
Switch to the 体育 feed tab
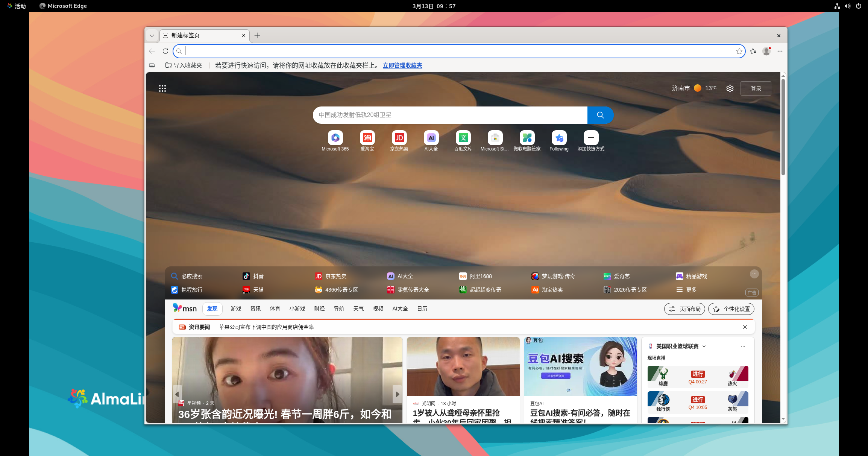[x=275, y=309]
